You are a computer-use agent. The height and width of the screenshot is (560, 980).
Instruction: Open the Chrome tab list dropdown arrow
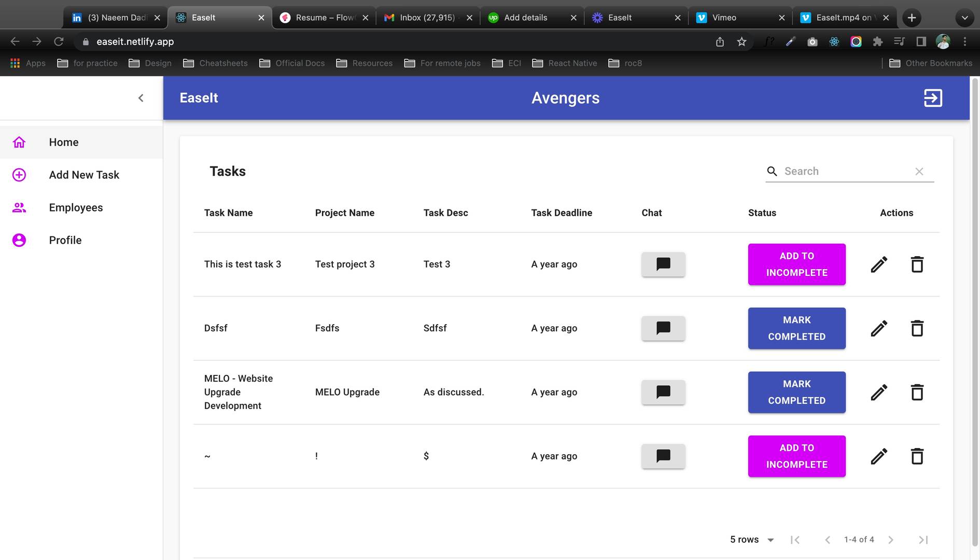pyautogui.click(x=964, y=18)
